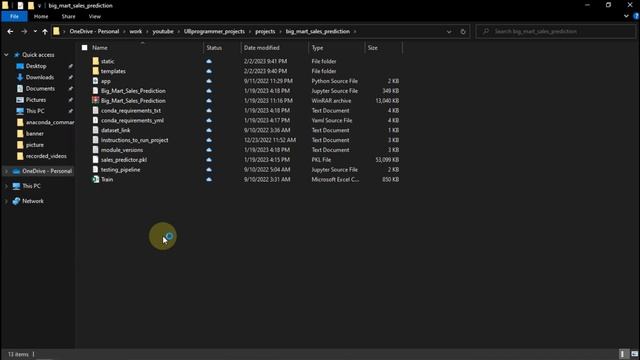Expand the ribbon with the chevron
The width and height of the screenshot is (640, 360).
tap(626, 16)
